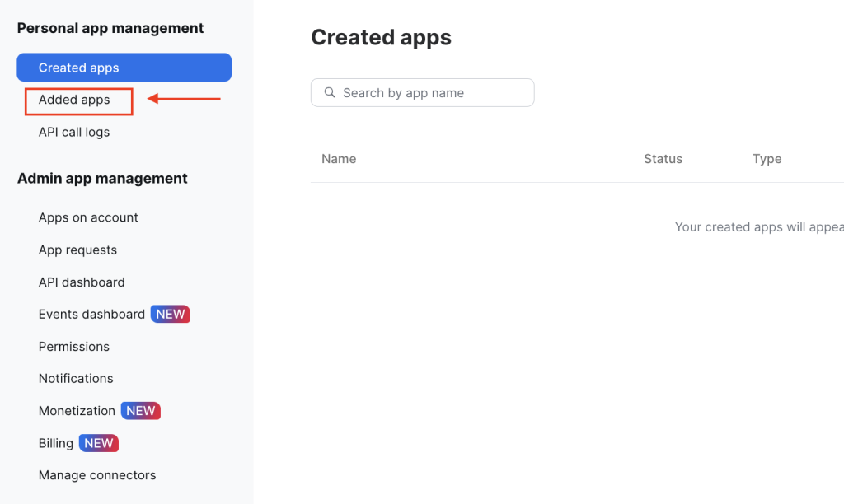Go to the Permissions page
The height and width of the screenshot is (504, 844).
(x=74, y=347)
